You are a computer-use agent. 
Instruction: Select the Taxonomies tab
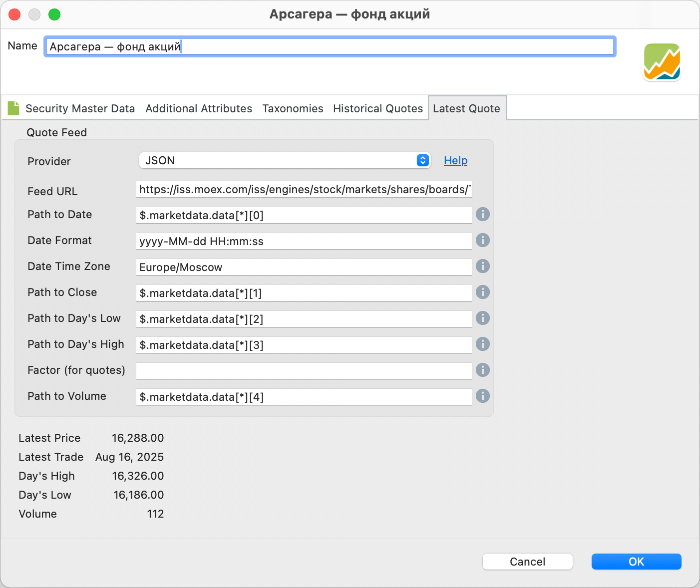click(293, 108)
